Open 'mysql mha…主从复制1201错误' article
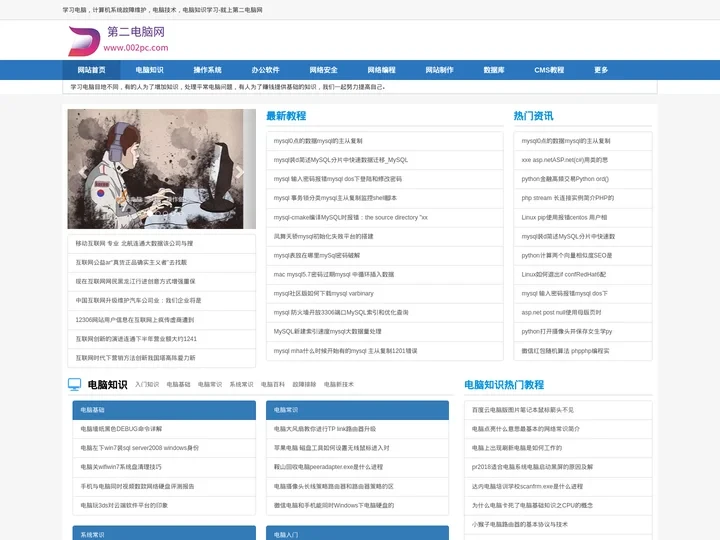Image resolution: width=720 pixels, height=540 pixels. click(x=384, y=351)
